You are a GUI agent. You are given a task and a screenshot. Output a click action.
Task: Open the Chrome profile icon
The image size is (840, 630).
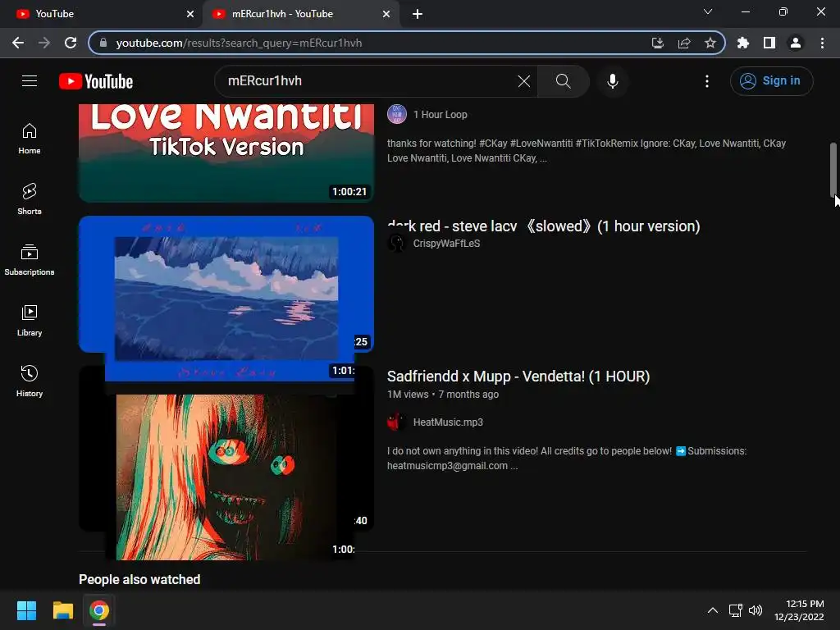(796, 43)
